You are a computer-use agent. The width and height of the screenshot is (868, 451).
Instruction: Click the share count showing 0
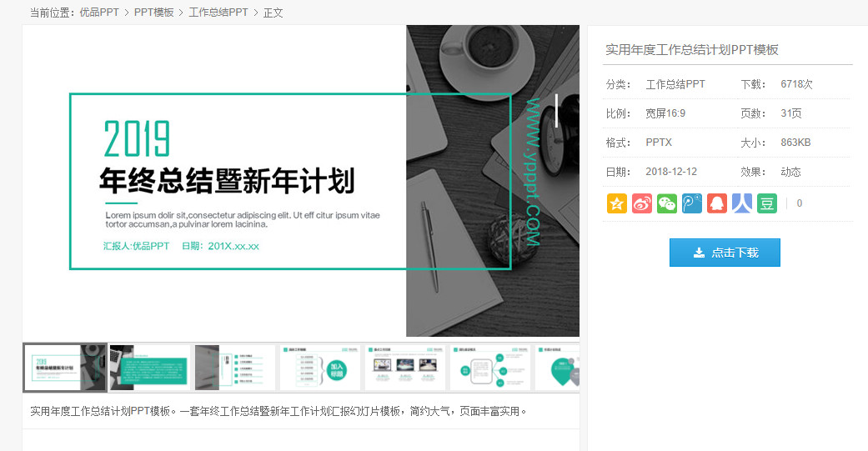coord(800,203)
